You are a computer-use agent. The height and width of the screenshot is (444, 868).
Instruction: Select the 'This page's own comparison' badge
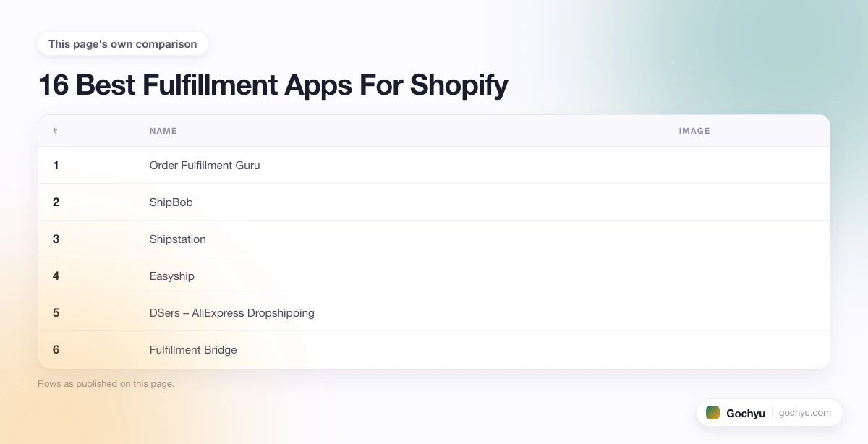[123, 44]
